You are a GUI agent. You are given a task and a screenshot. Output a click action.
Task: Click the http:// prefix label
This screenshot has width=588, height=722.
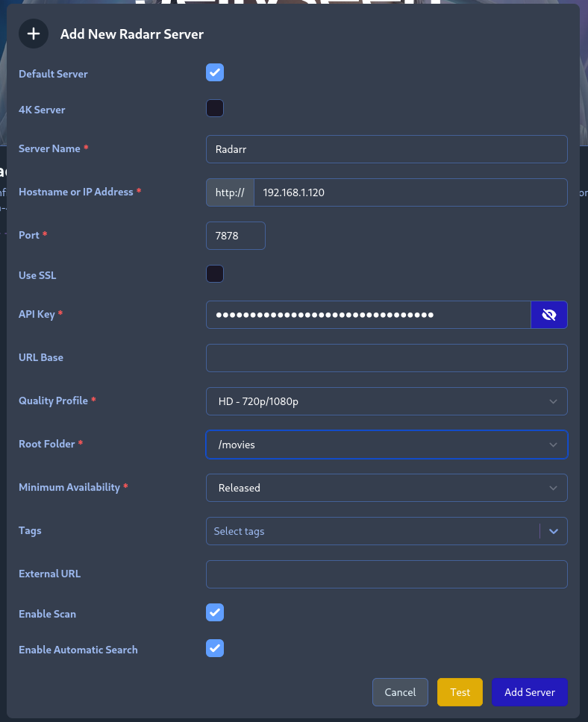(x=230, y=192)
